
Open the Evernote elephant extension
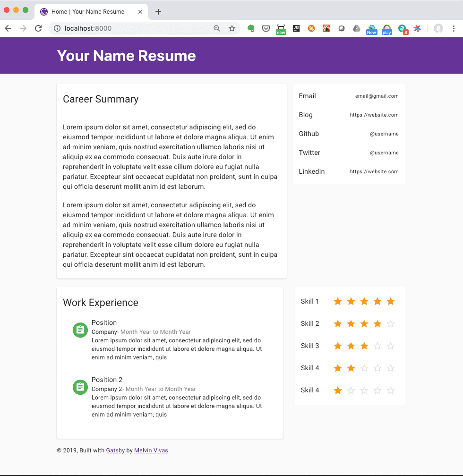tap(251, 28)
